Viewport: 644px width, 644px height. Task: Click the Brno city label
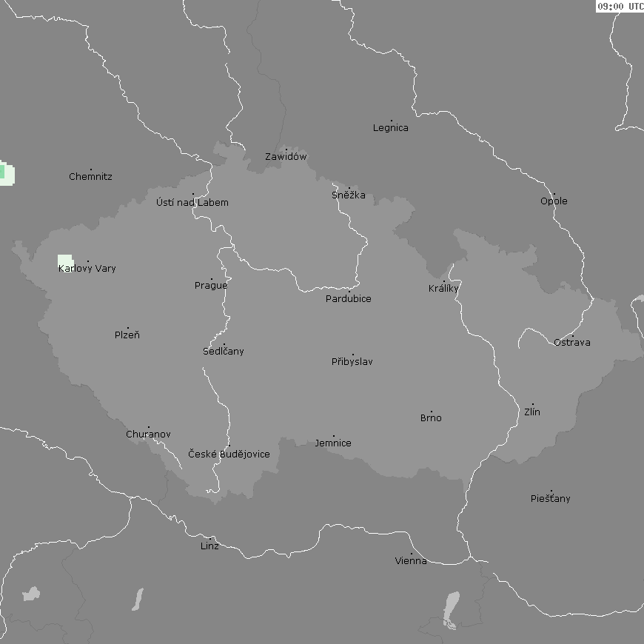click(431, 418)
